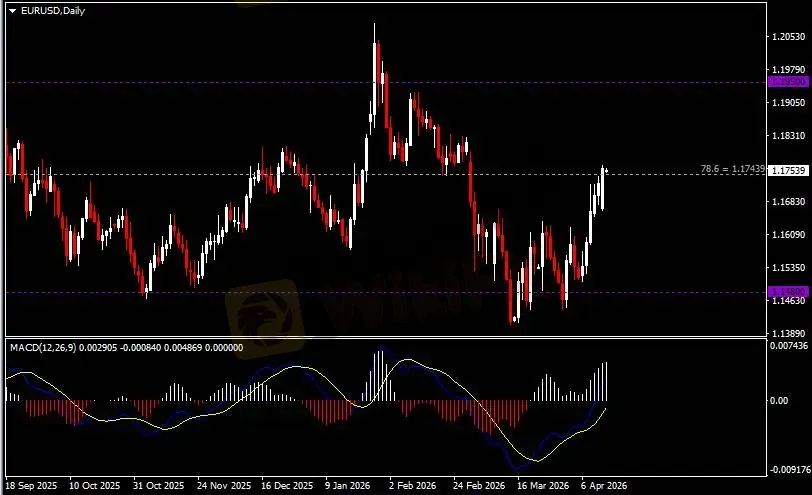
Task: Click the current price label 1.17539
Action: pyautogui.click(x=789, y=170)
